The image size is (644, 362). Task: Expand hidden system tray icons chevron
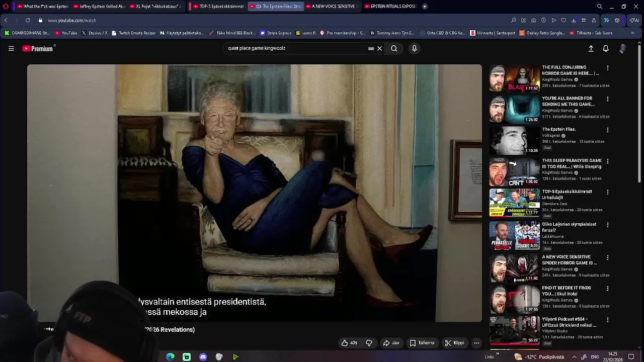(574, 357)
